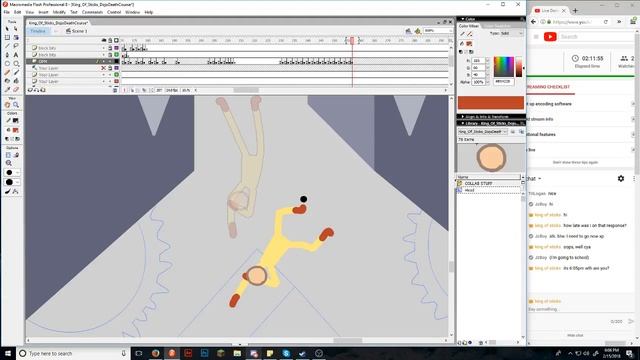640x360 pixels.
Task: Select the Text tool
Action: [16, 55]
